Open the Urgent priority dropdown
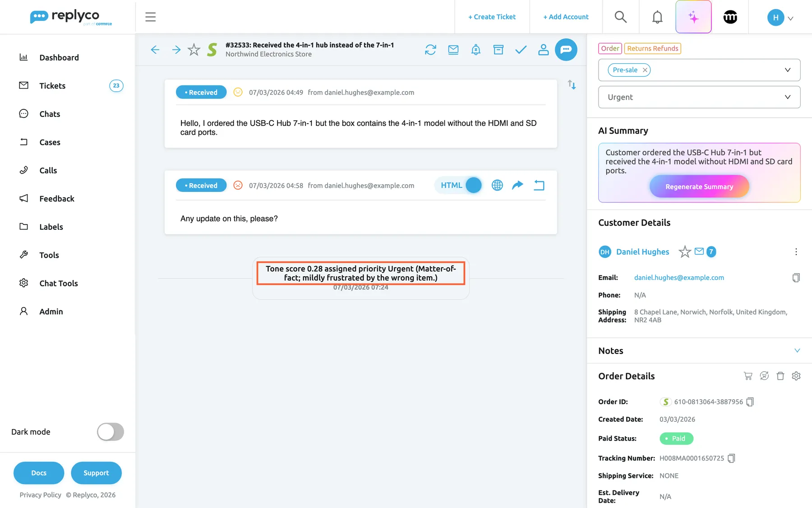Screen dimensions: 812x508 pyautogui.click(x=699, y=97)
